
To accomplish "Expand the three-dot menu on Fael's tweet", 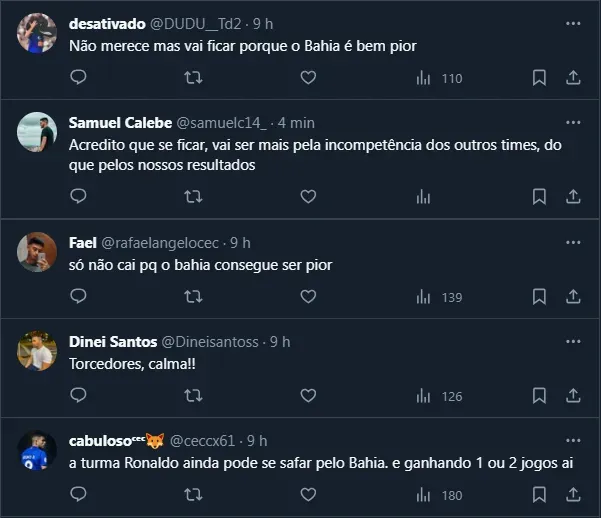I will pyautogui.click(x=573, y=242).
